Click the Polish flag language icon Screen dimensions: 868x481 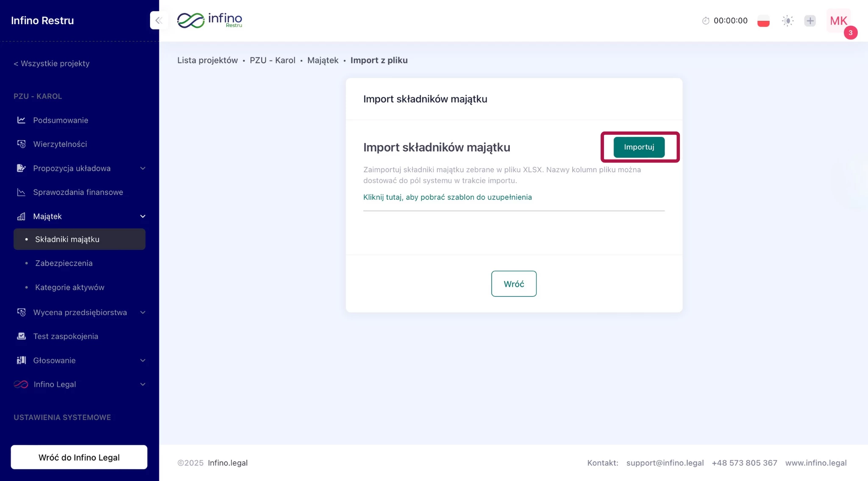pos(763,21)
